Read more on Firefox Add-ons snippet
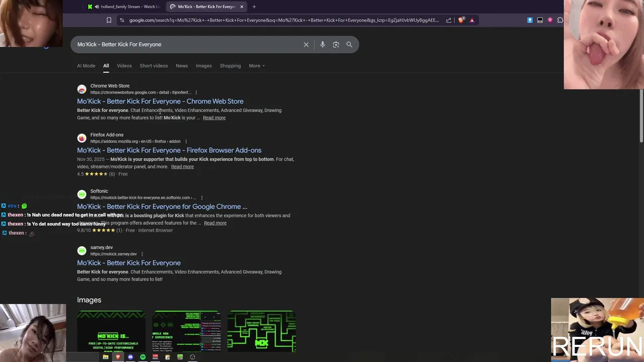644x362 pixels. [x=182, y=166]
